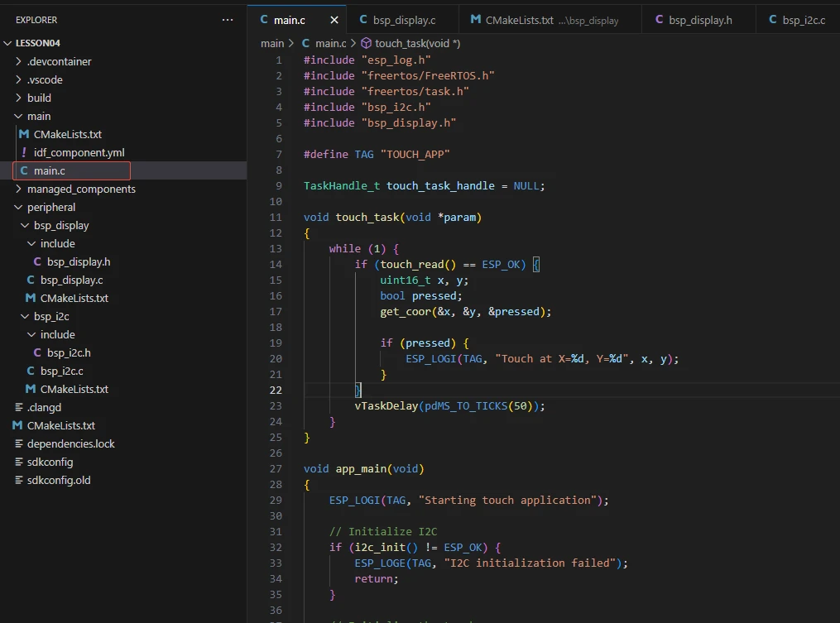
Task: Open the bsp_i2c.c editor tab
Action: (803, 20)
